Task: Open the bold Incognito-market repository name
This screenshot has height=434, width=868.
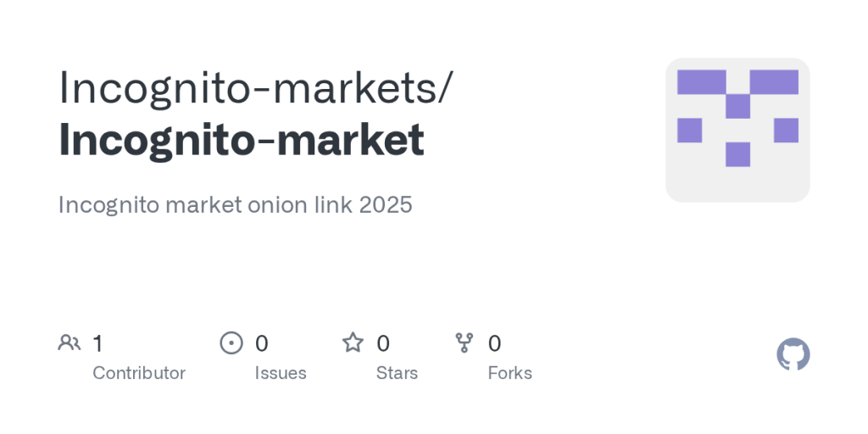Action: [242, 141]
